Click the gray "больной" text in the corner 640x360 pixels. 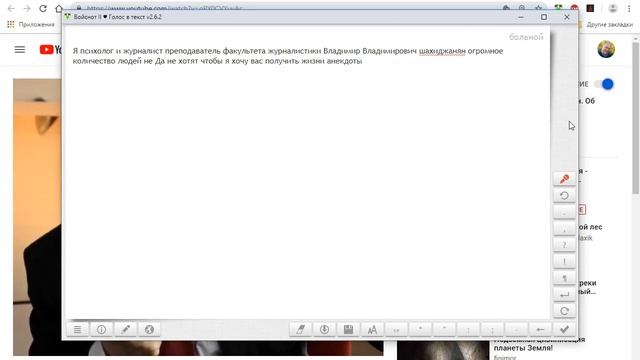[x=526, y=37]
